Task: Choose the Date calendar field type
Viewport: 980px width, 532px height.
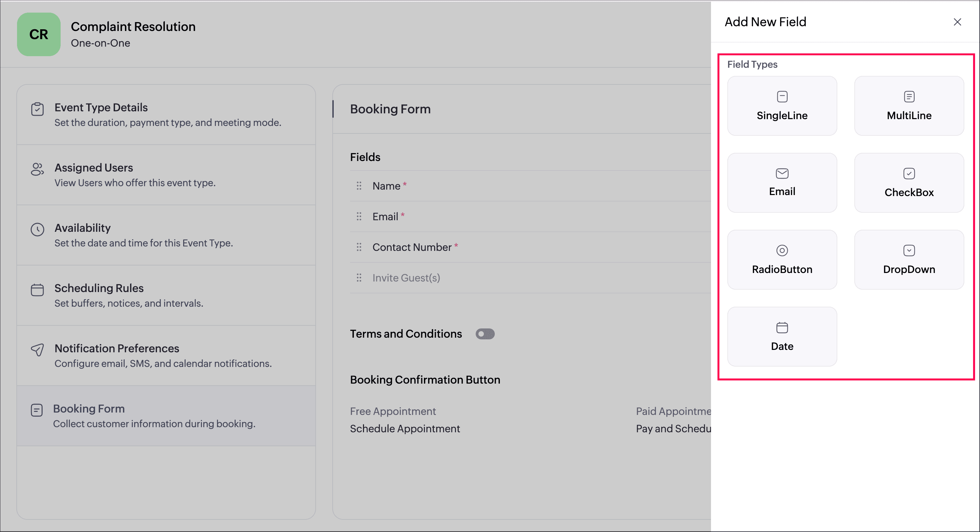Action: coord(782,337)
